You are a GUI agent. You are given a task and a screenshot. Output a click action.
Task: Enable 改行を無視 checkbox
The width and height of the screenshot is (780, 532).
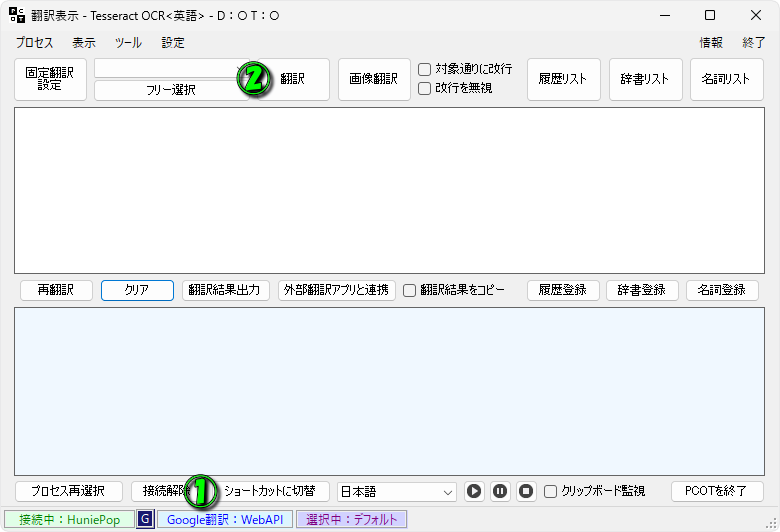[424, 89]
